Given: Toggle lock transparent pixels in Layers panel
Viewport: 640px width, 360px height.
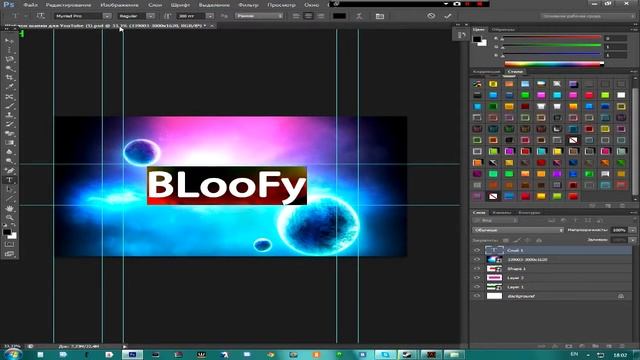Looking at the screenshot, I should coord(506,240).
